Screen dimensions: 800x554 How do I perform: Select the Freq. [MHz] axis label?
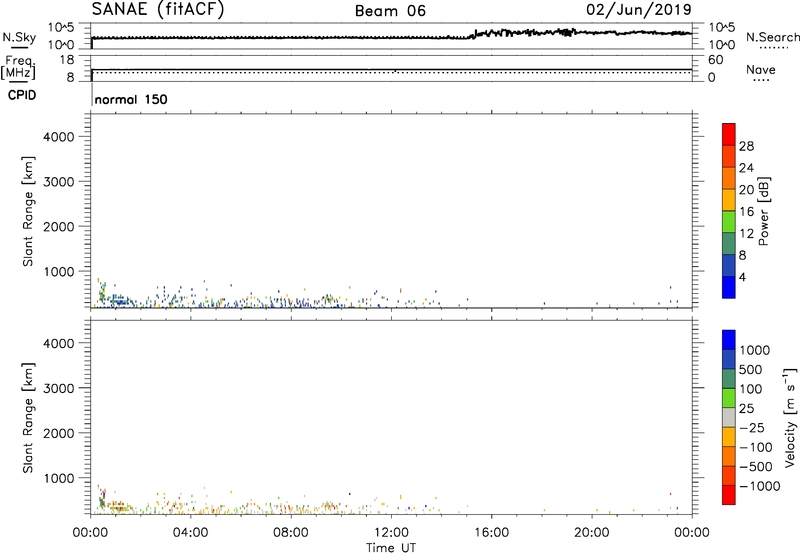18,68
